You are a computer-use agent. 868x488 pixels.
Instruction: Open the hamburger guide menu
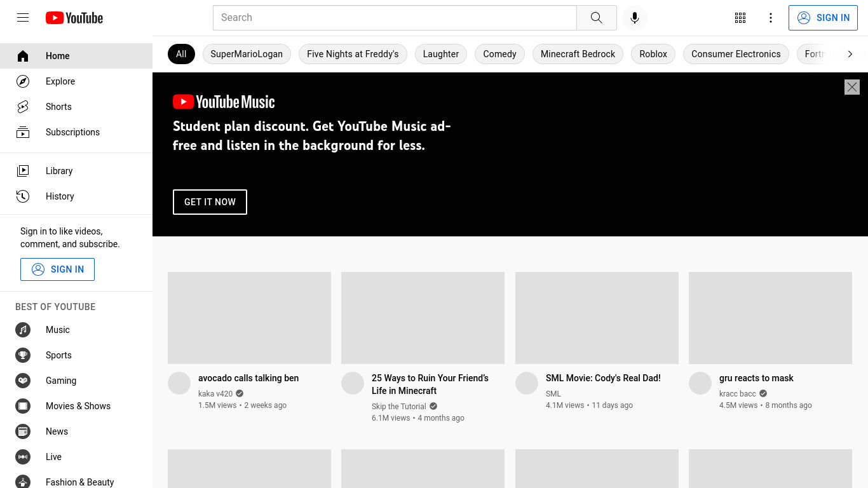[x=23, y=18]
